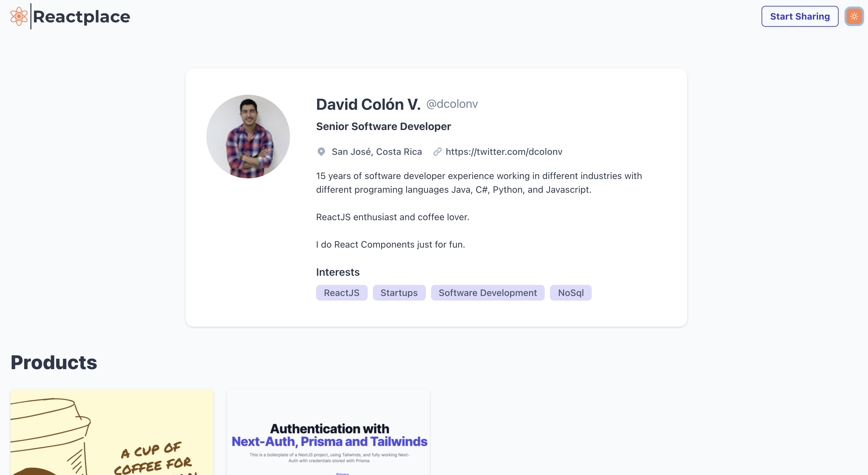The width and height of the screenshot is (868, 475).
Task: Select the Software Development interest tag
Action: (x=488, y=293)
